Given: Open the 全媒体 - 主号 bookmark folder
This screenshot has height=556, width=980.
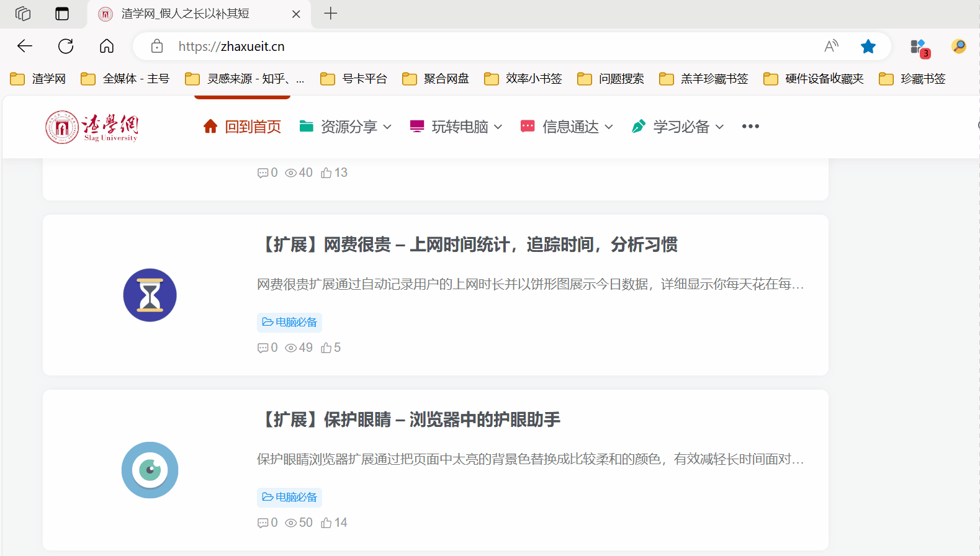Looking at the screenshot, I should click(x=125, y=79).
